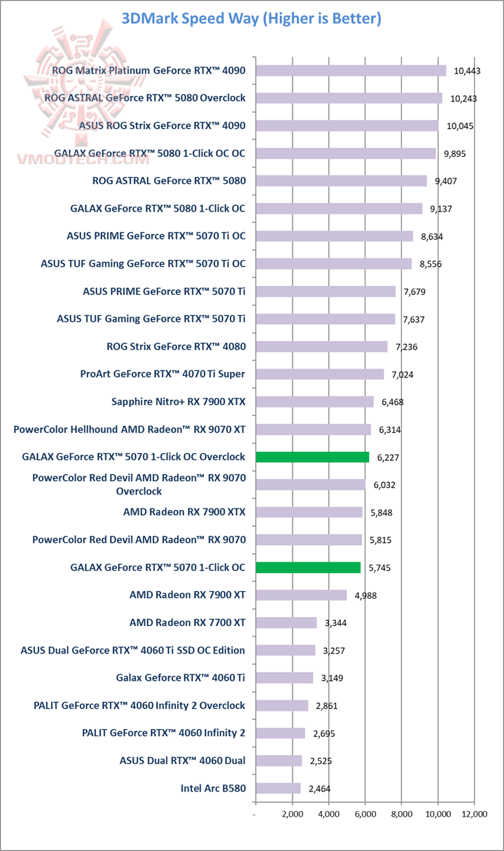The width and height of the screenshot is (504, 851).
Task: Select PowerColor Hellhound RX 9070 XT label
Action: coord(130,429)
